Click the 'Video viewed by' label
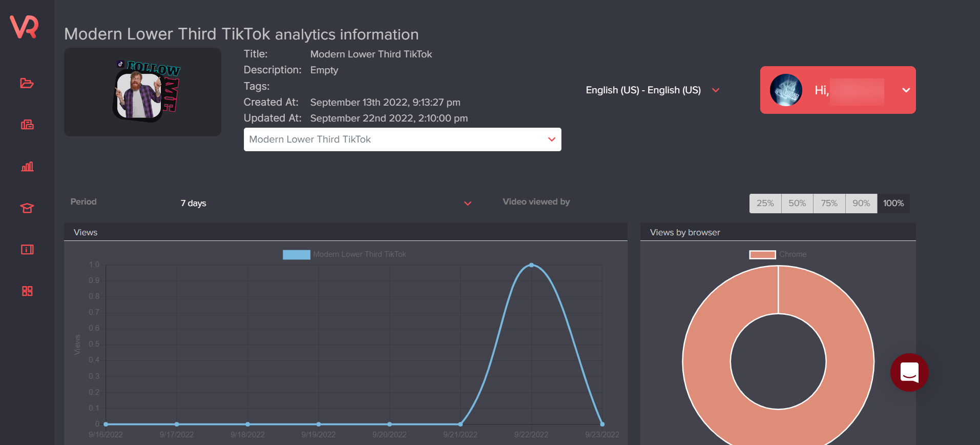980x445 pixels. [x=536, y=202]
